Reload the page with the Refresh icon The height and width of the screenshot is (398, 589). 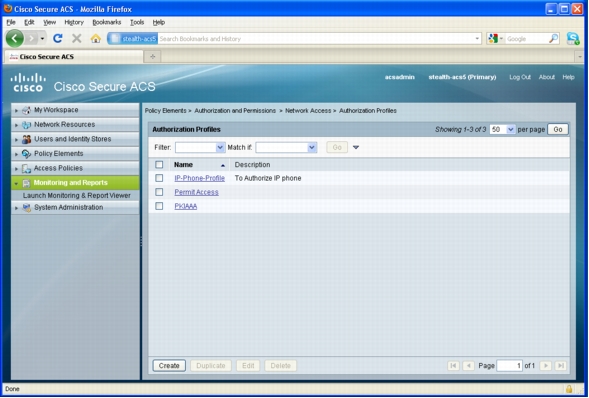(57, 38)
